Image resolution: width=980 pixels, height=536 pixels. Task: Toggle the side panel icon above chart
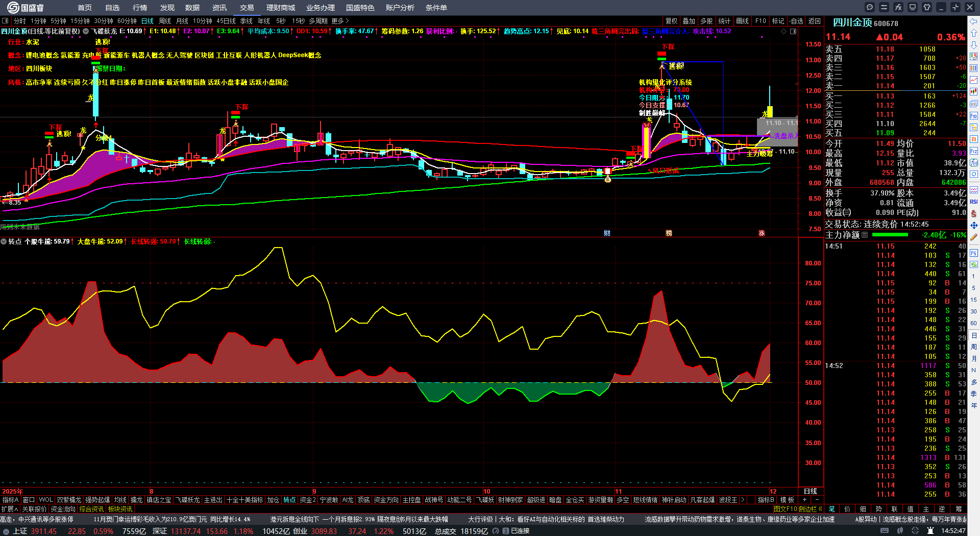(793, 31)
